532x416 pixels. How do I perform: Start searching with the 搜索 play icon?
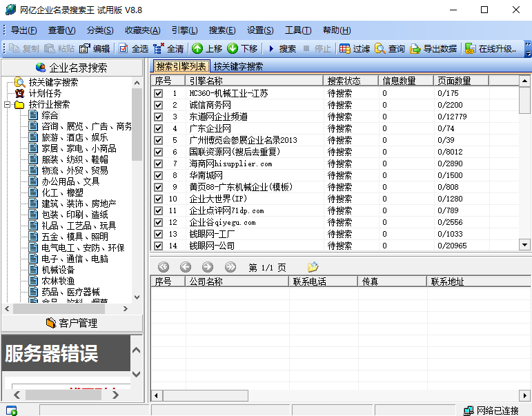tap(271, 48)
